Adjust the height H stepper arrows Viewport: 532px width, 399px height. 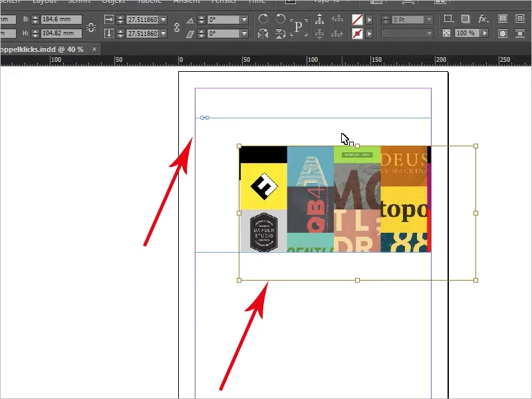point(35,33)
